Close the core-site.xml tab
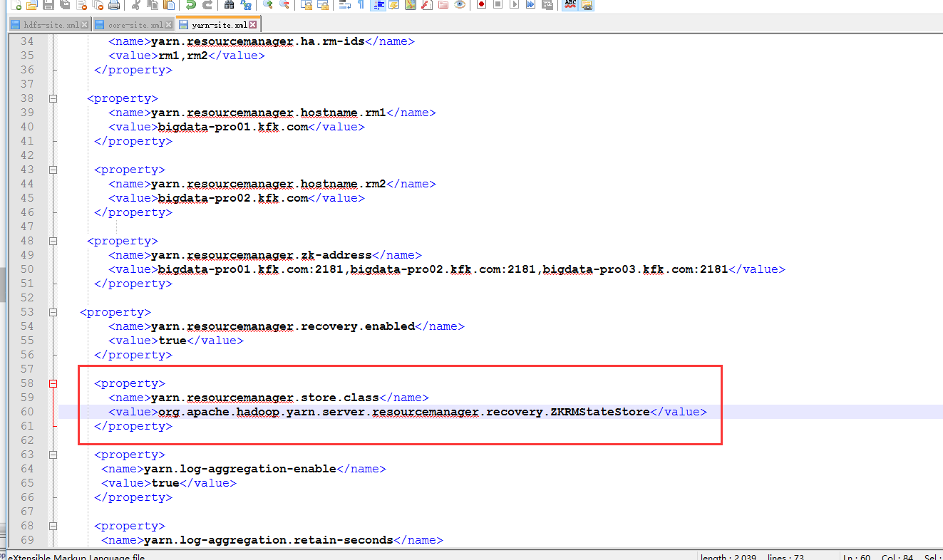Viewport: 943px width, 560px height. (x=169, y=25)
